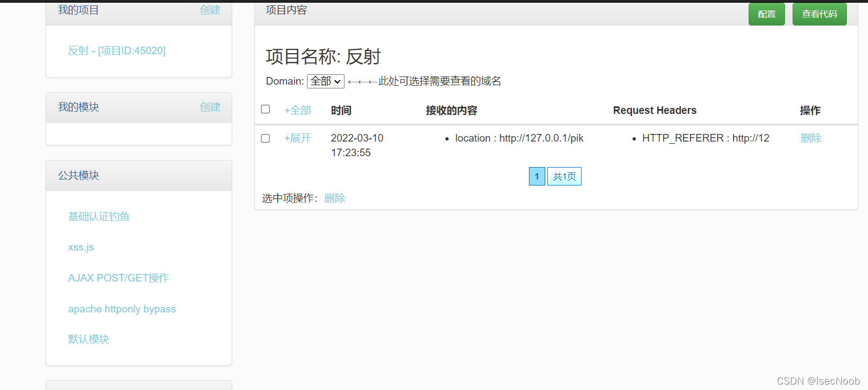
Task: Click the green 查看代码 button
Action: [819, 14]
